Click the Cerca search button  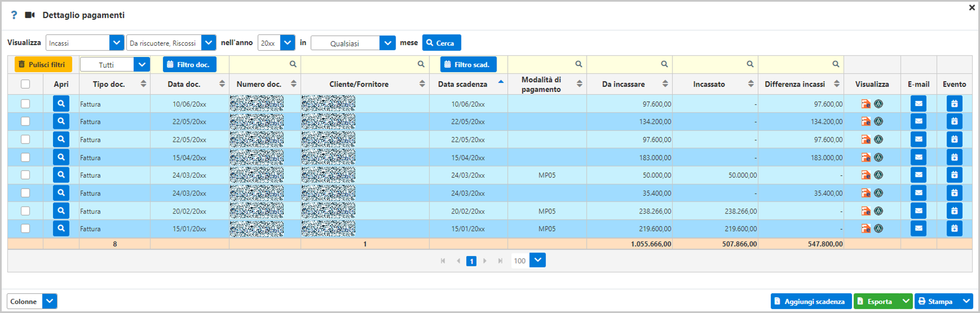click(x=441, y=43)
